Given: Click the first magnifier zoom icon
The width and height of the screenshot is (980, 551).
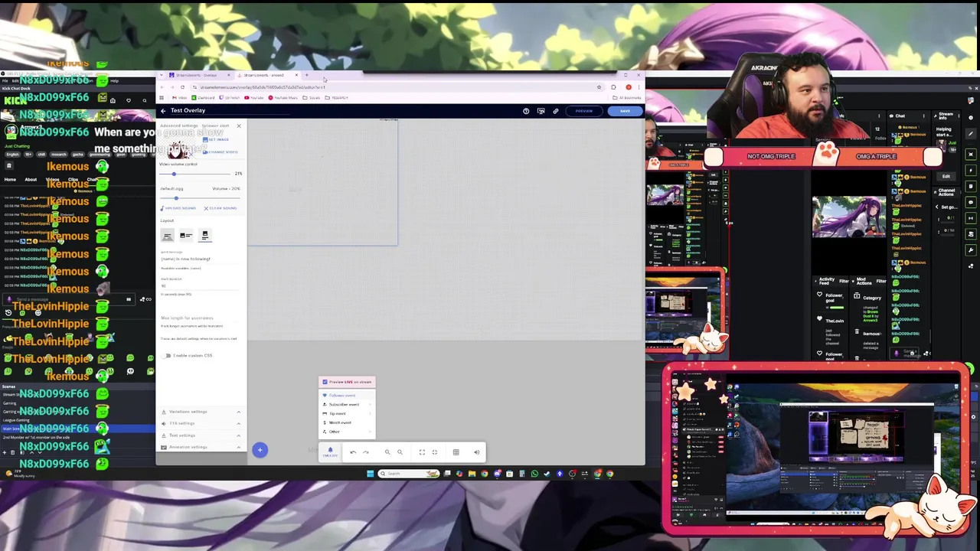Looking at the screenshot, I should [387, 452].
